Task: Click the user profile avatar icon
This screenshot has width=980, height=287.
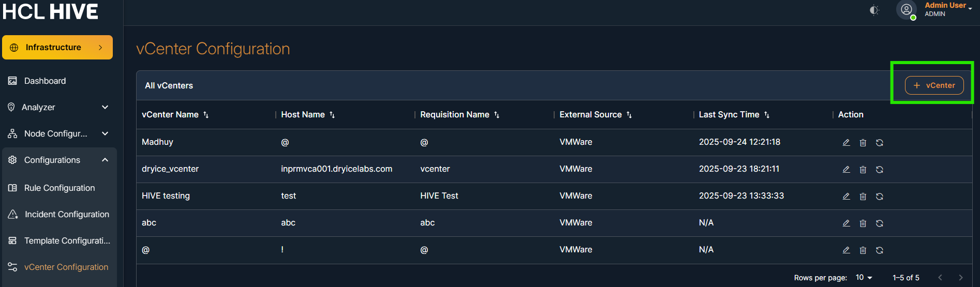Action: [906, 9]
